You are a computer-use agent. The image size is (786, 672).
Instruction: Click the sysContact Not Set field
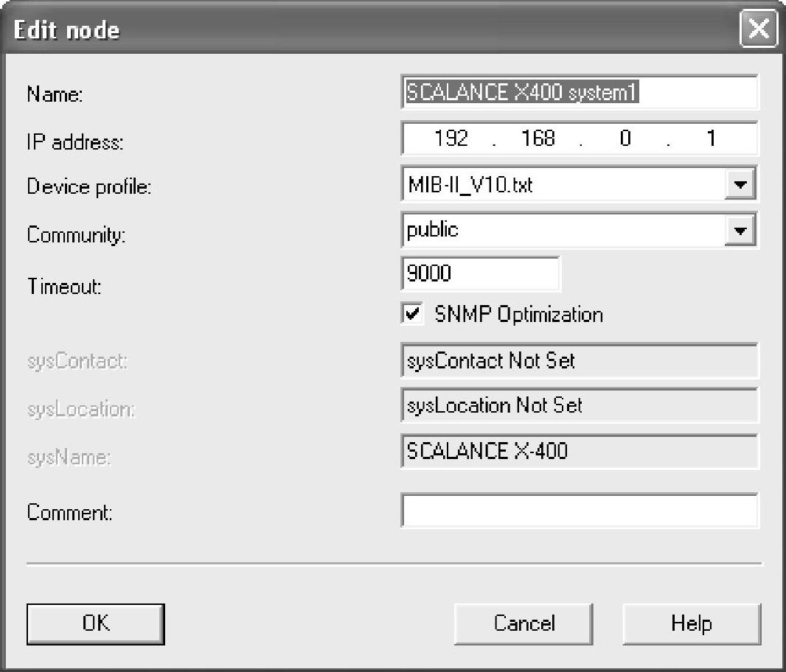(x=580, y=360)
